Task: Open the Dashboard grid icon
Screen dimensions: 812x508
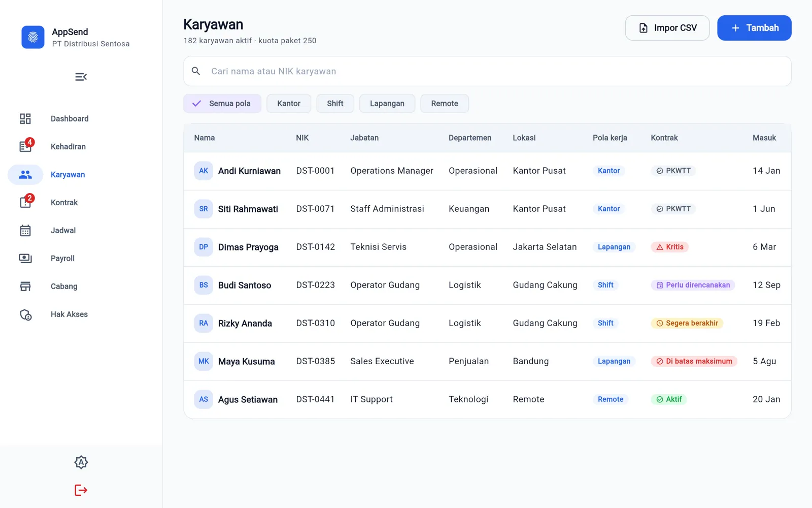Action: (x=25, y=118)
